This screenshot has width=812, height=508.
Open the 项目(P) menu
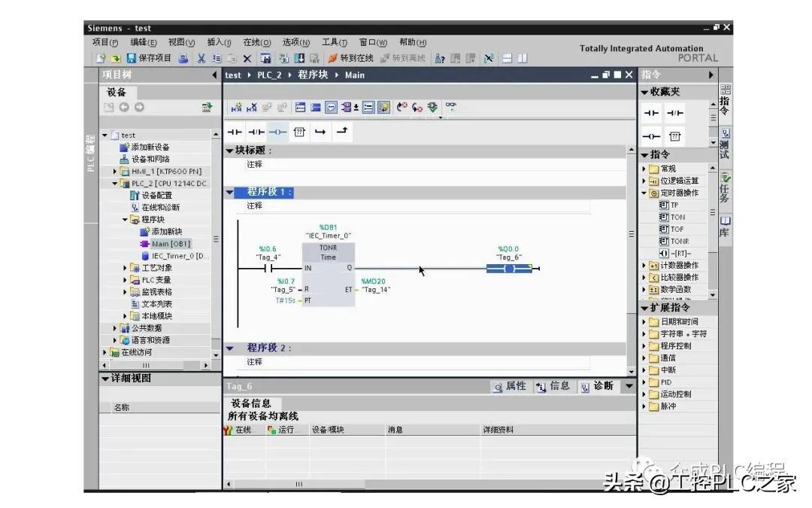point(105,42)
